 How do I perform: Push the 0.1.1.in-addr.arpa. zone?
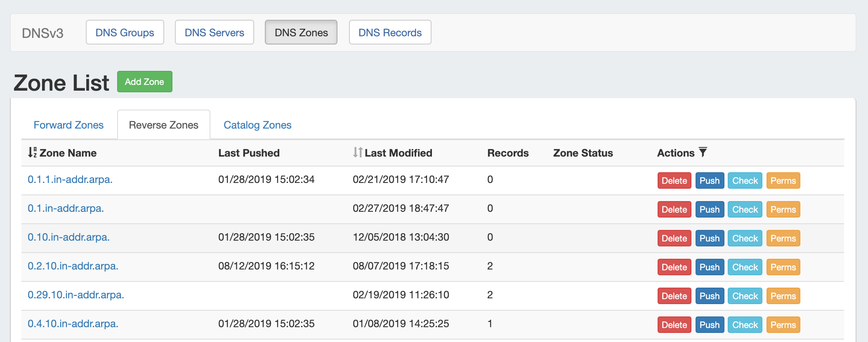coord(709,180)
